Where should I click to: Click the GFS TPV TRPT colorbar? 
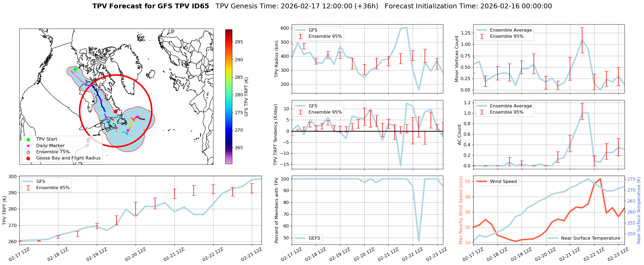pos(229,97)
